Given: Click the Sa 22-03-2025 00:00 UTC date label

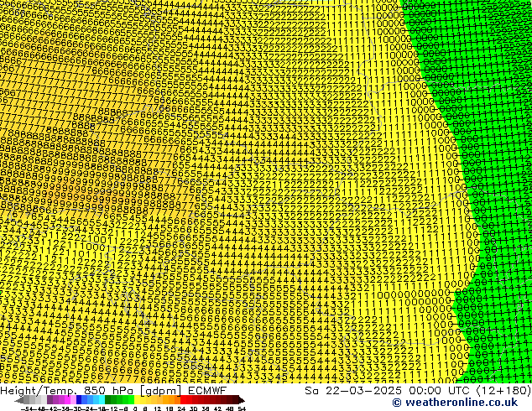Looking at the screenshot, I should [418, 390].
